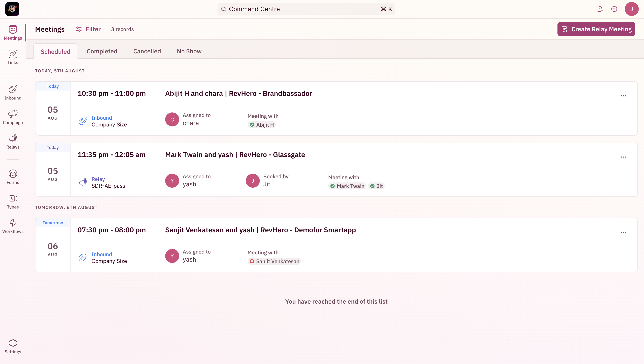Viewport: 644px width, 364px height.
Task: Open the help question mark icon
Action: pyautogui.click(x=614, y=9)
